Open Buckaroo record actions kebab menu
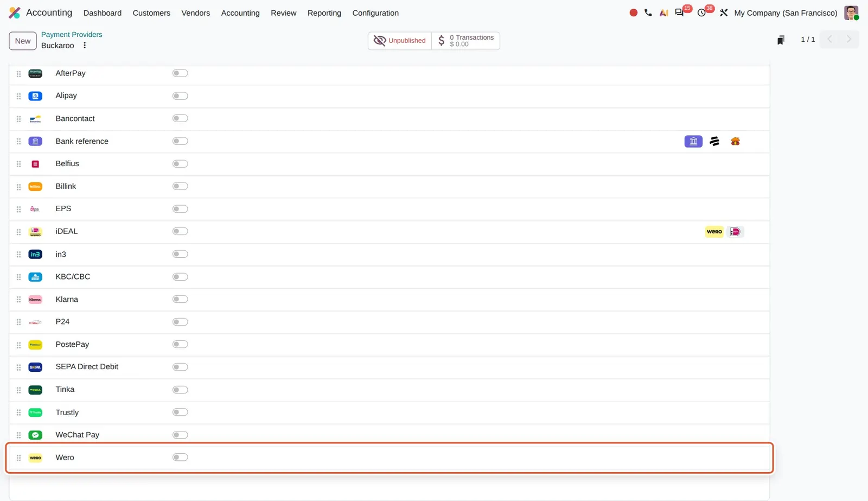The height and width of the screenshot is (501, 868). 85,46
